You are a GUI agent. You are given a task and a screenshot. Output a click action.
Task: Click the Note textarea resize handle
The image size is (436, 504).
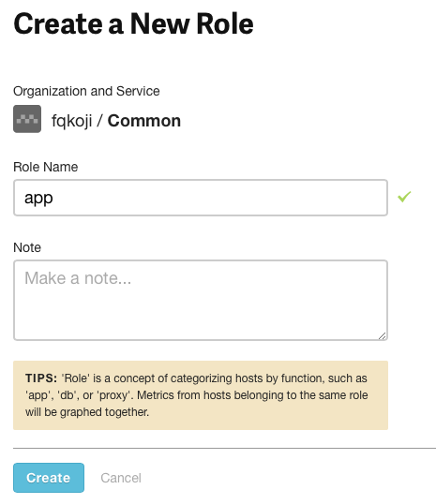[382, 336]
